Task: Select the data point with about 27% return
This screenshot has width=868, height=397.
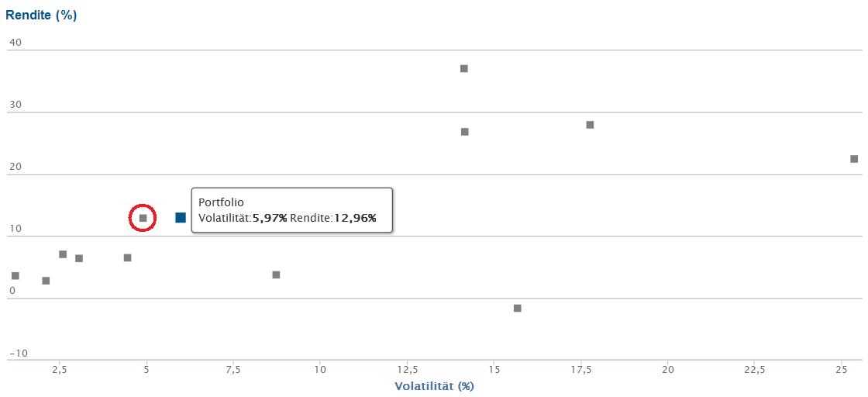Action: tap(465, 132)
